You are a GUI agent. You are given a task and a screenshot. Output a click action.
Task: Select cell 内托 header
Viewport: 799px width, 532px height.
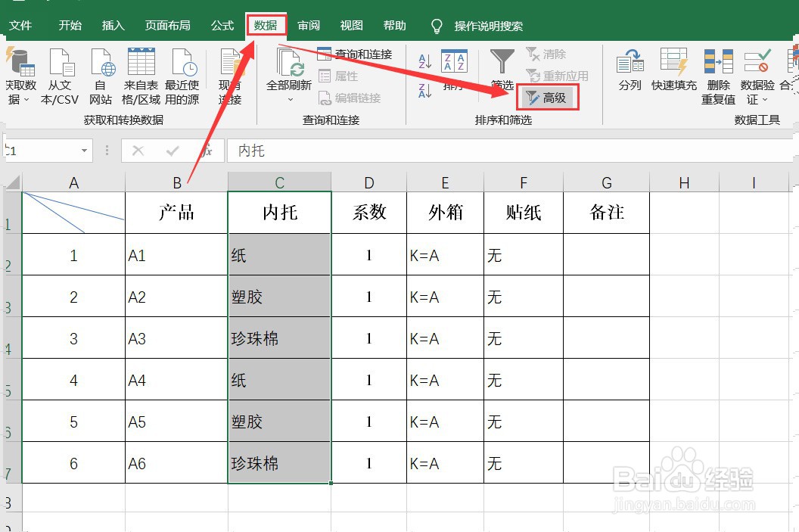(279, 213)
